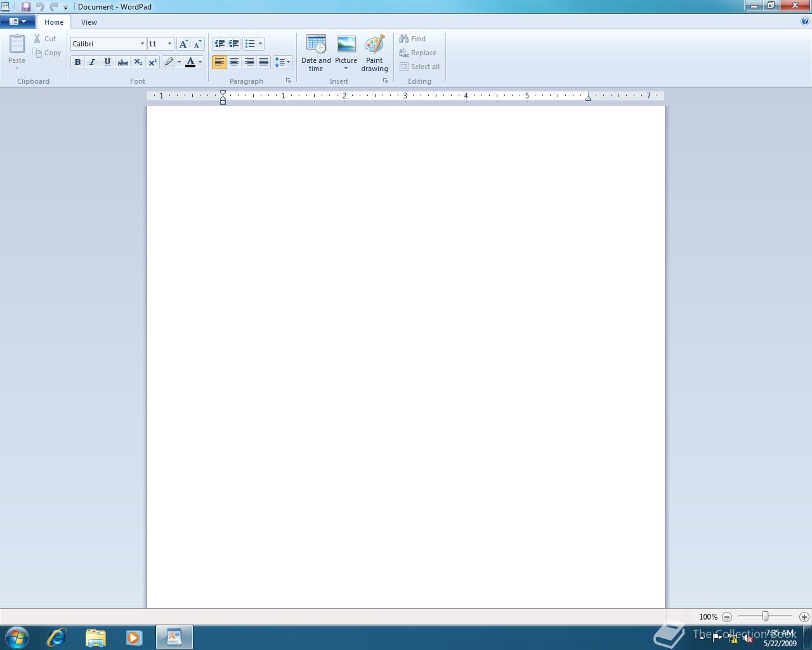Select Align text right
Viewport: 812px width, 650px height.
point(249,62)
